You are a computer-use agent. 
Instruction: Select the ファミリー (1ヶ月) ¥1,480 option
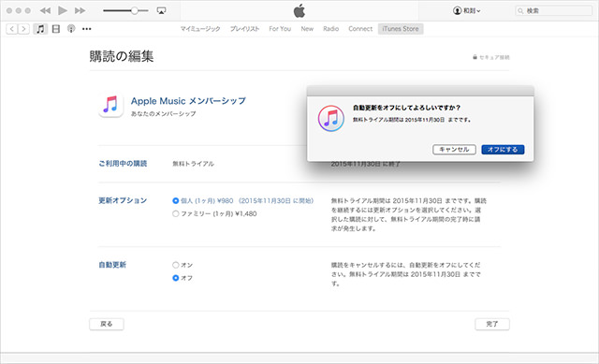pos(176,213)
